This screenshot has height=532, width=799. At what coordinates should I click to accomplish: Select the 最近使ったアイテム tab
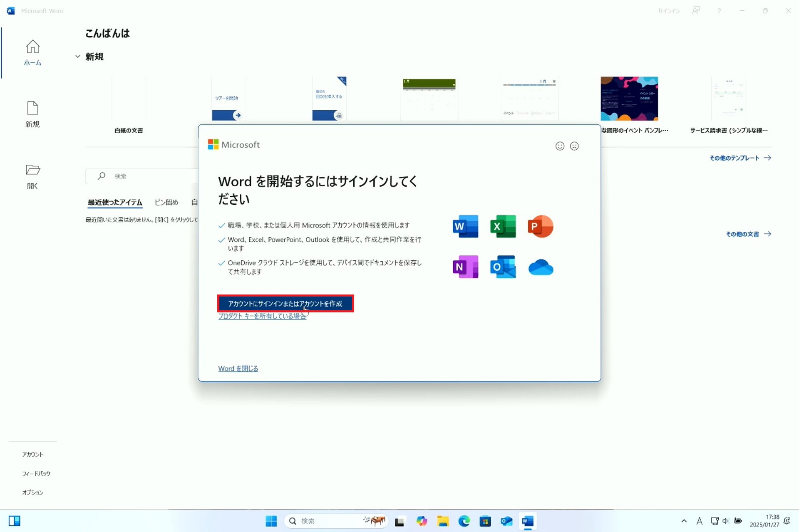click(x=115, y=202)
